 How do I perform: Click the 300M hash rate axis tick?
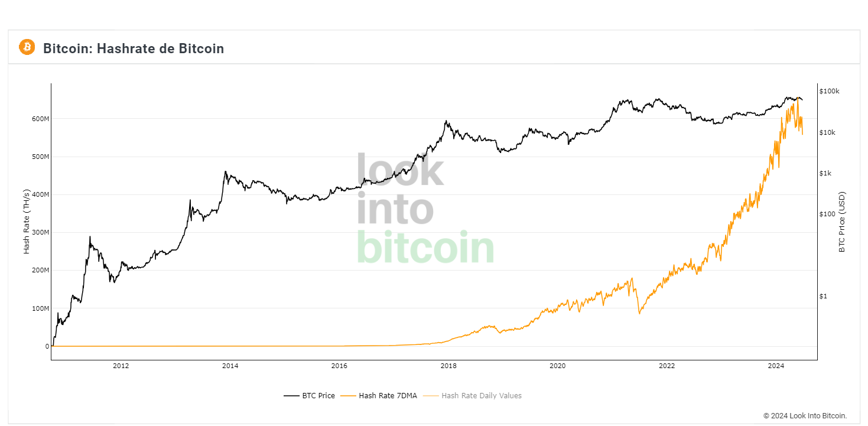point(40,232)
